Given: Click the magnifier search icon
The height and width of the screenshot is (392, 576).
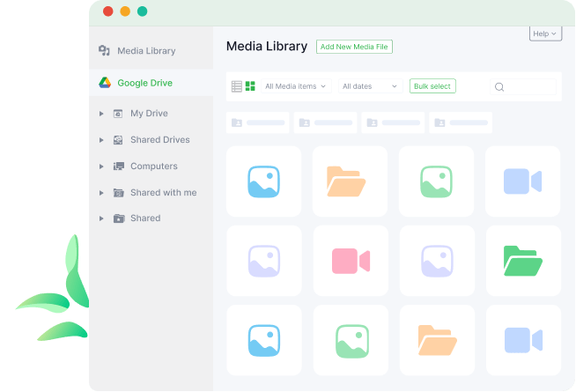Looking at the screenshot, I should [499, 87].
